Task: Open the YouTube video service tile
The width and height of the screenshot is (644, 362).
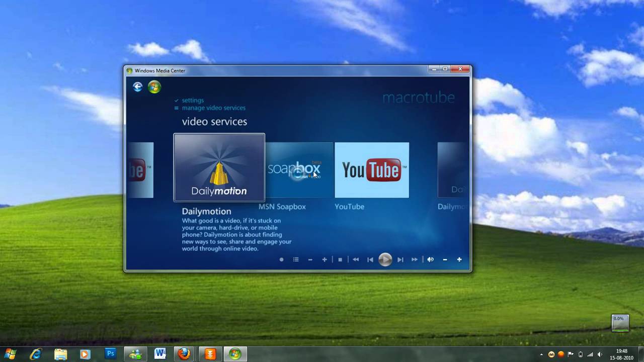Action: tap(372, 170)
